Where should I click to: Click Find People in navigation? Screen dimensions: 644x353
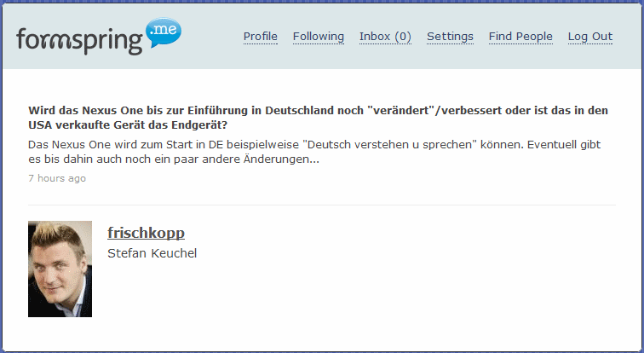[520, 37]
